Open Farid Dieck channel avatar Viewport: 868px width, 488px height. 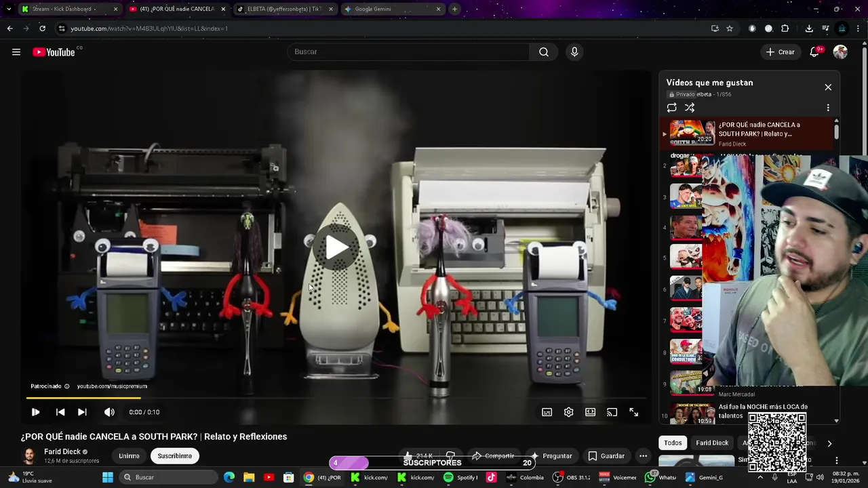(x=29, y=456)
